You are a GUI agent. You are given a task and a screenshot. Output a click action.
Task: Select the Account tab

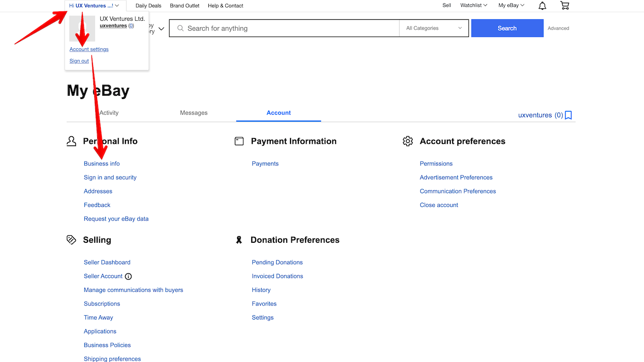[279, 113]
